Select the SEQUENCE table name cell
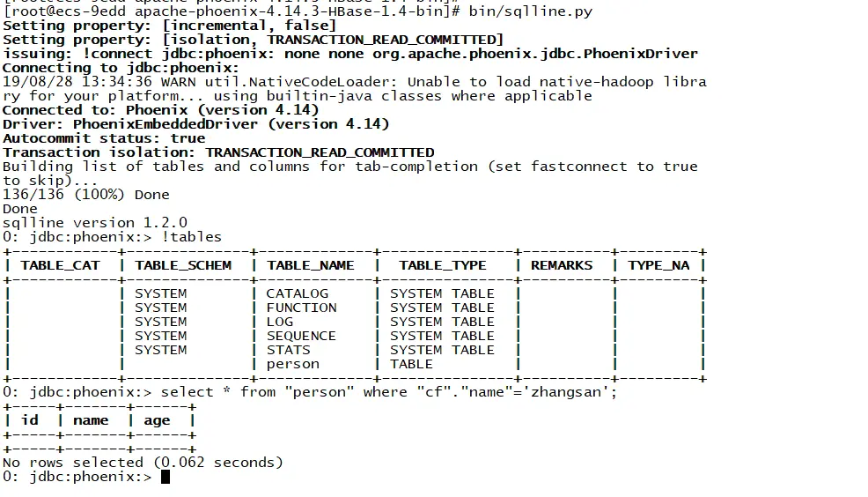Viewport: 868px width, 497px height. 302,336
